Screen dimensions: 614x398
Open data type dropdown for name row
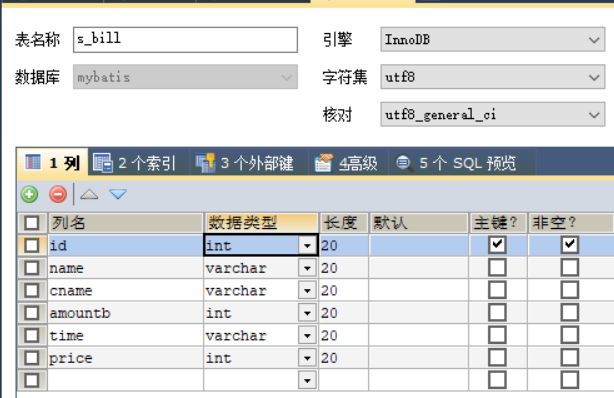307,268
